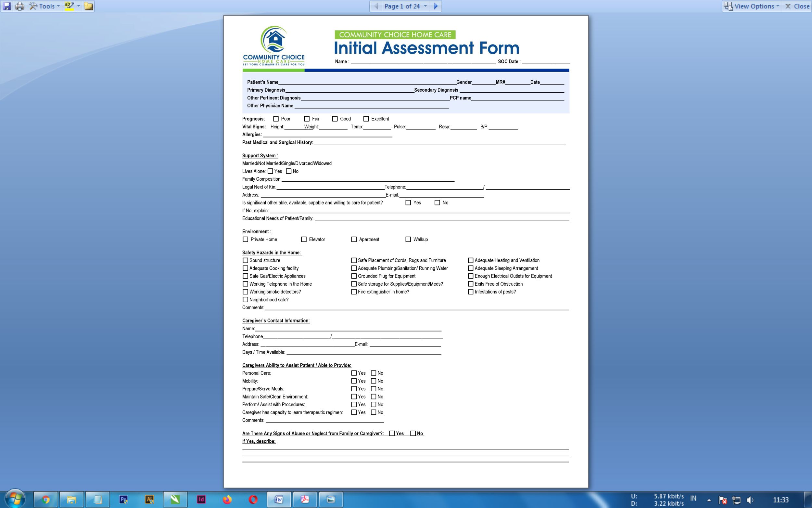Open the highlight color dropdown arrow
This screenshot has height=508, width=812.
pyautogui.click(x=79, y=6)
